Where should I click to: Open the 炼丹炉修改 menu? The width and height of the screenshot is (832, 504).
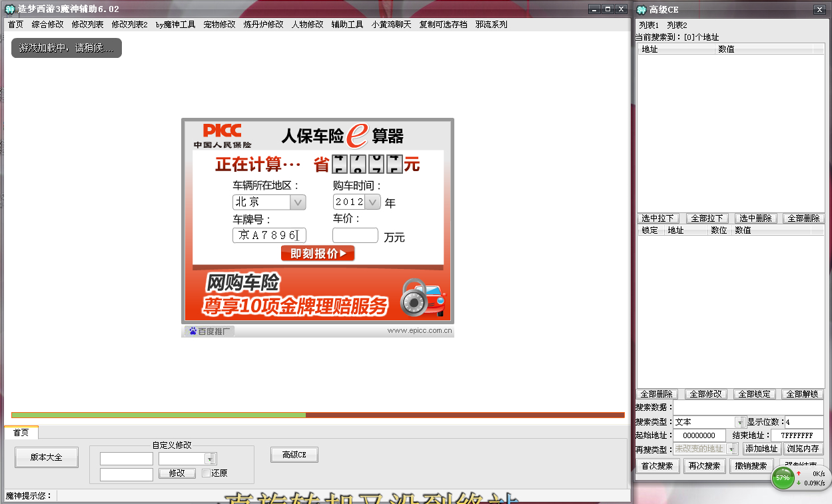click(x=263, y=25)
